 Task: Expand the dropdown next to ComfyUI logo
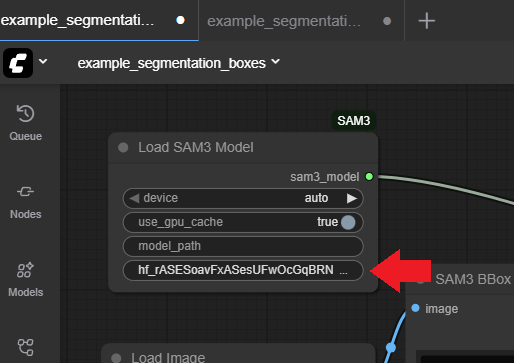pyautogui.click(x=43, y=61)
